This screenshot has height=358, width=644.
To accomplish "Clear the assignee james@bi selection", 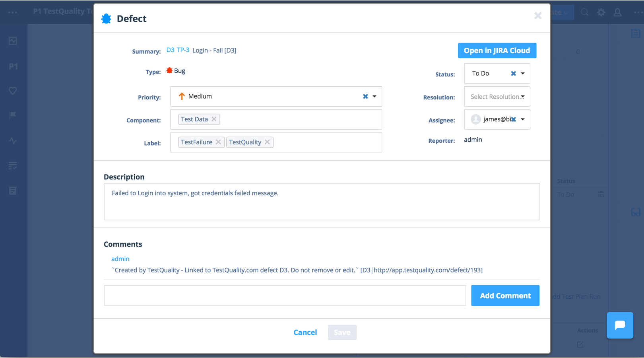I will click(514, 119).
